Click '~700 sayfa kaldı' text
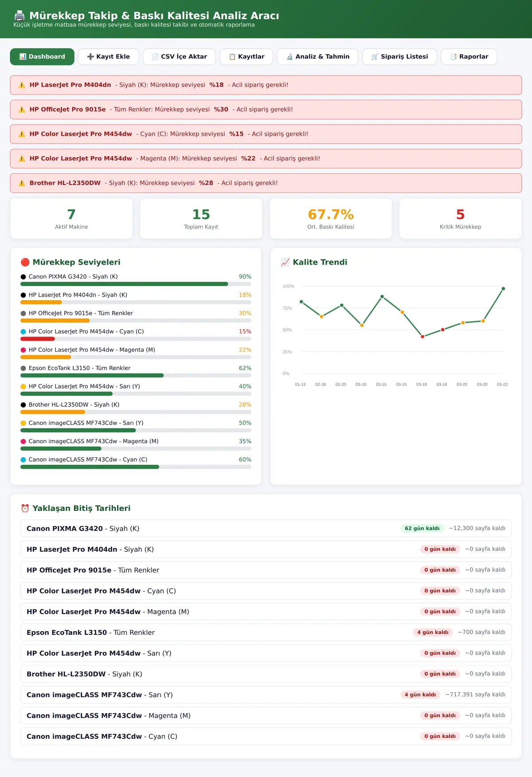The height and width of the screenshot is (777, 532). 481,632
